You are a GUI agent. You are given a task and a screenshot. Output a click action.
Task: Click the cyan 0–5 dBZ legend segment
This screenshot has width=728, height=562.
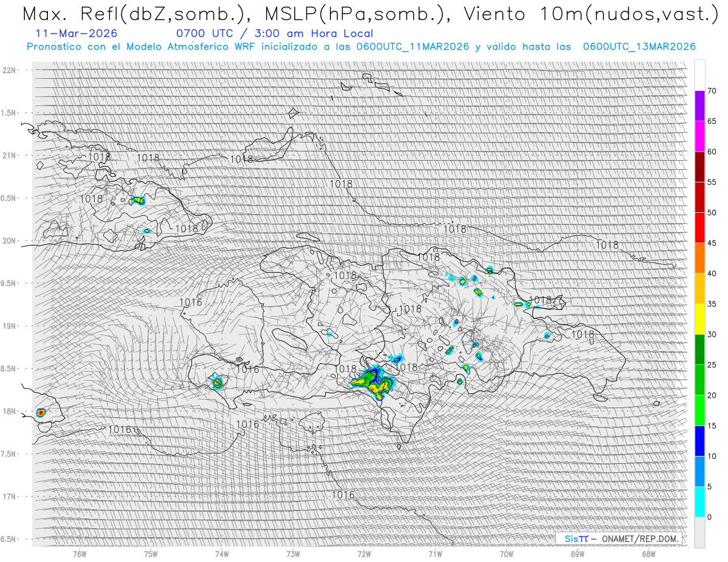[x=699, y=501]
